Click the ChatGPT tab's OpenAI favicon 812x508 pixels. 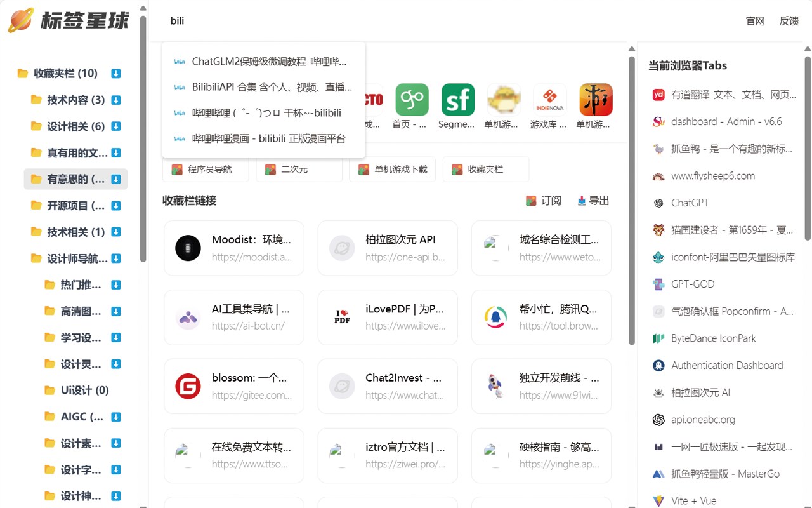pos(658,203)
